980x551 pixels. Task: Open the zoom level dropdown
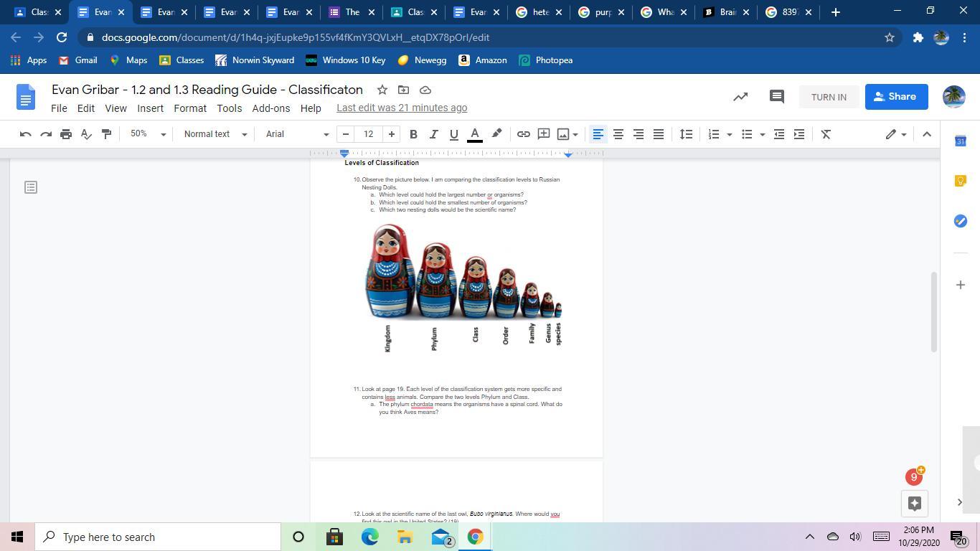coord(148,134)
